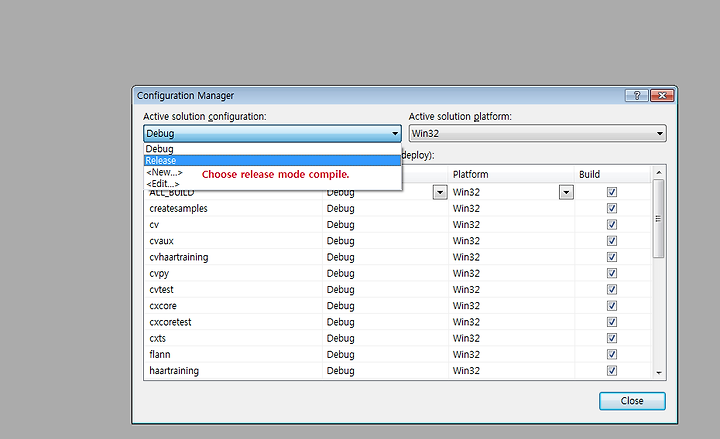Open Active solution platform combo box
This screenshot has height=439, width=720.
537,134
